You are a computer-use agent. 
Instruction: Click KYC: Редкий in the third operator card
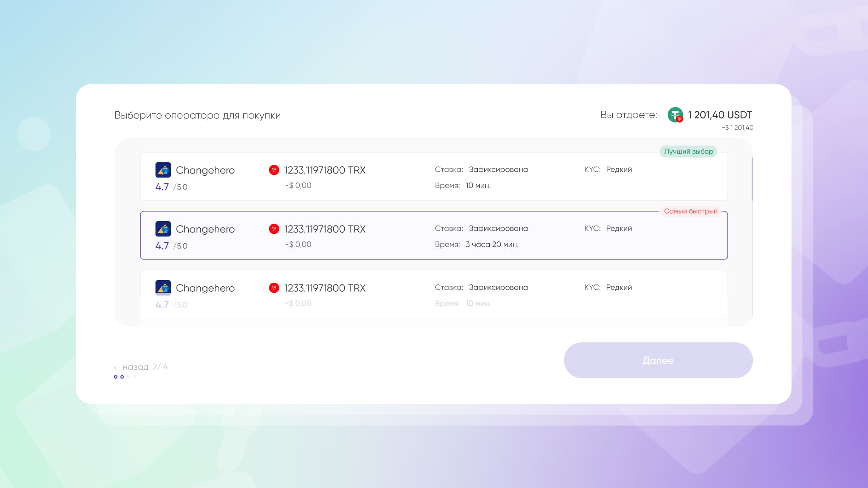pos(608,287)
